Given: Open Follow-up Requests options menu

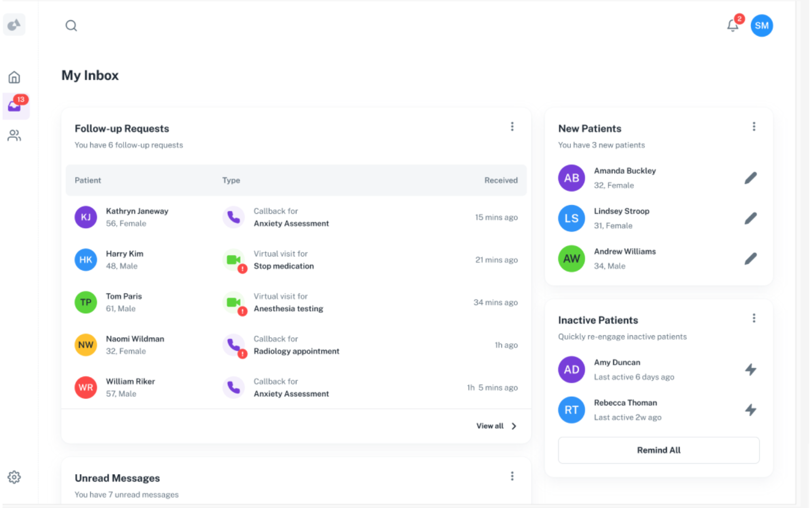Looking at the screenshot, I should point(512,126).
